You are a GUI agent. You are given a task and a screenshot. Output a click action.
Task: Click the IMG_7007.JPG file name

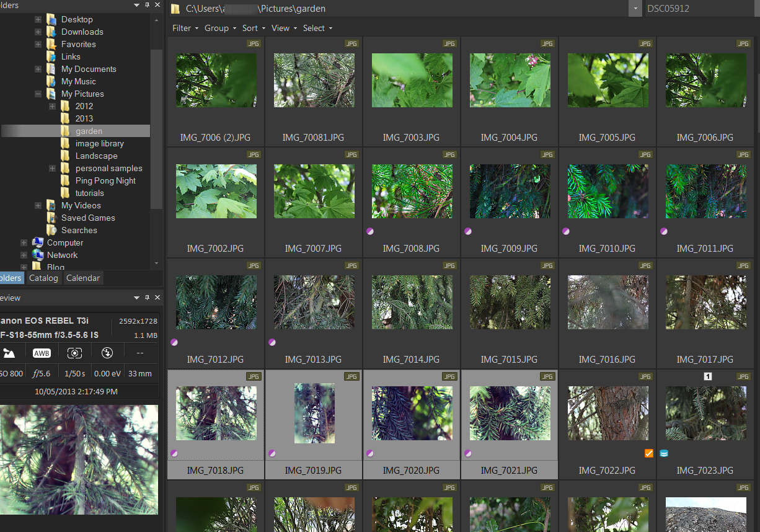(313, 248)
